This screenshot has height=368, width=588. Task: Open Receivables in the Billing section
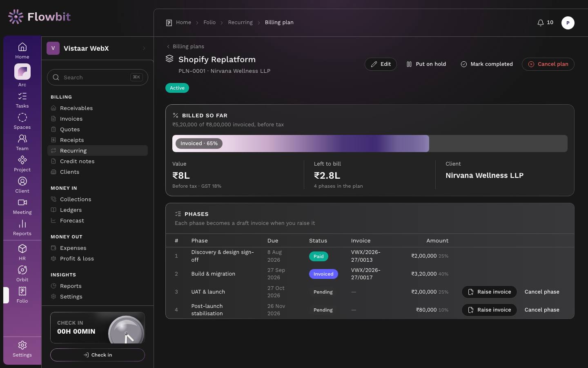[x=98, y=108]
